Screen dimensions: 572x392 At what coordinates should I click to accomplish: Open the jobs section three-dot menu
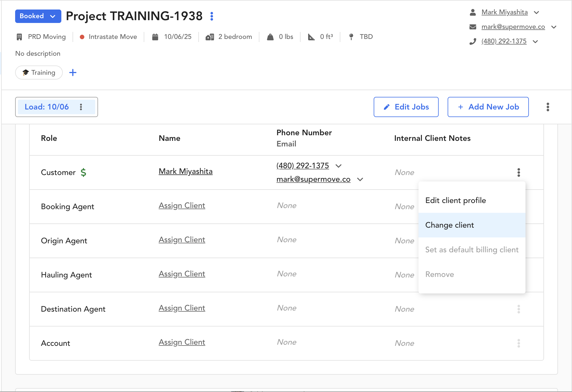coord(548,107)
